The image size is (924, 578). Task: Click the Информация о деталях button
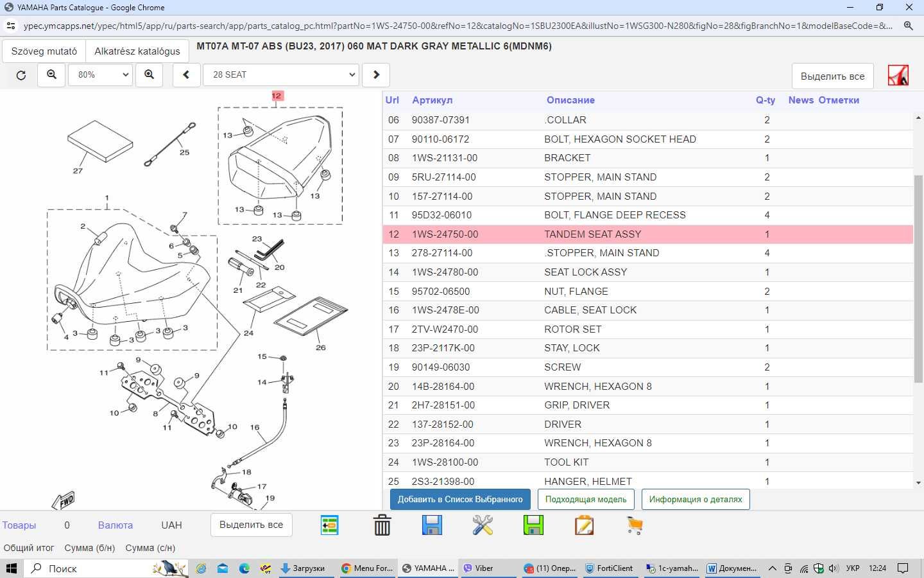[696, 499]
